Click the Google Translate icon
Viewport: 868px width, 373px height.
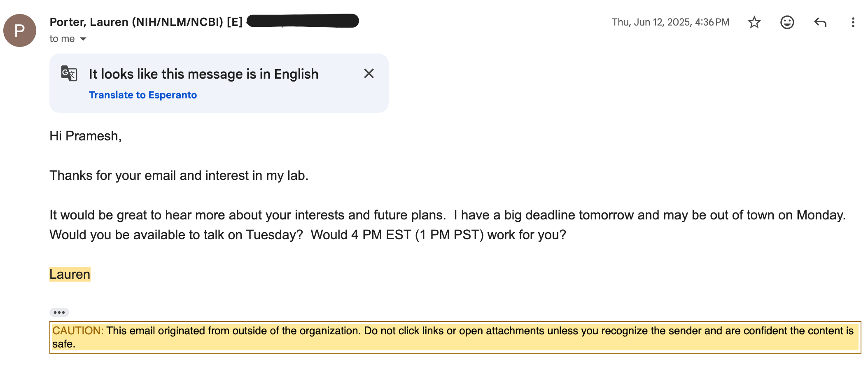pos(69,74)
